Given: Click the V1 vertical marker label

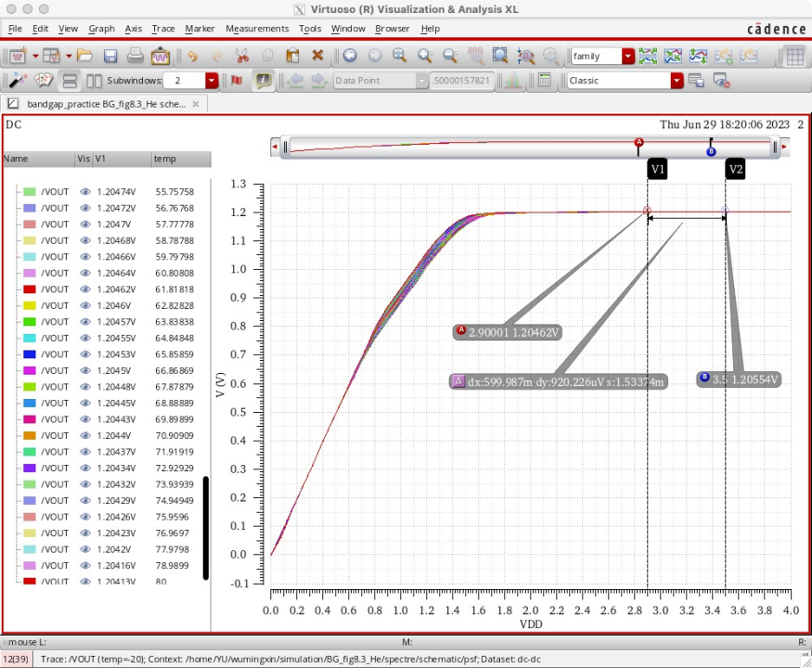Looking at the screenshot, I should pyautogui.click(x=657, y=169).
